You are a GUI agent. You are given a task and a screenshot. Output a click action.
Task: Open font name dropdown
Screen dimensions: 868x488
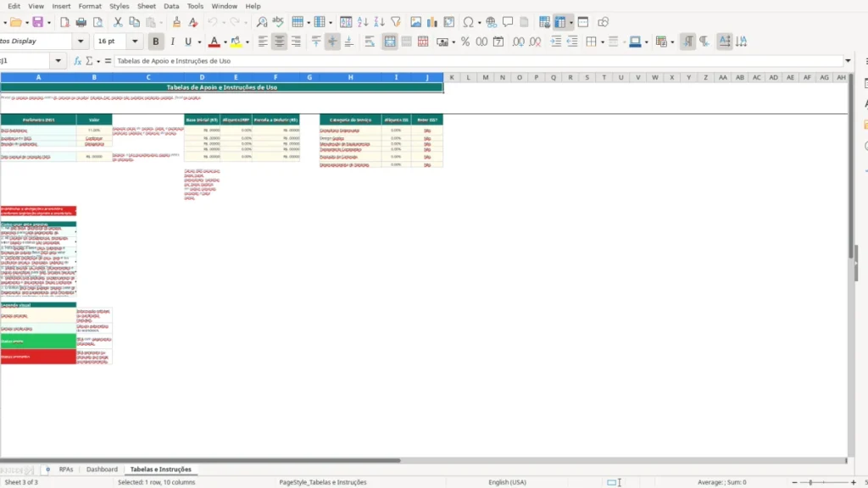point(81,41)
